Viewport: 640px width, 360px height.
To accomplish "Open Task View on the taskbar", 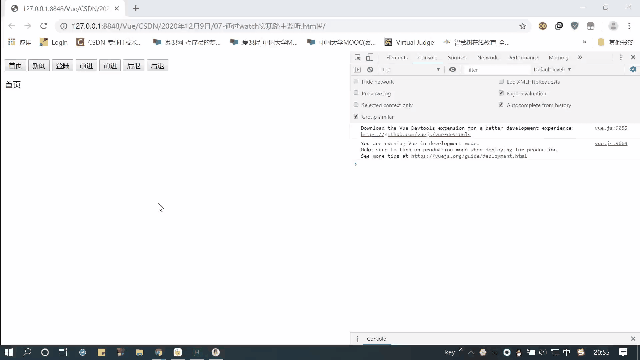I will [x=63, y=352].
